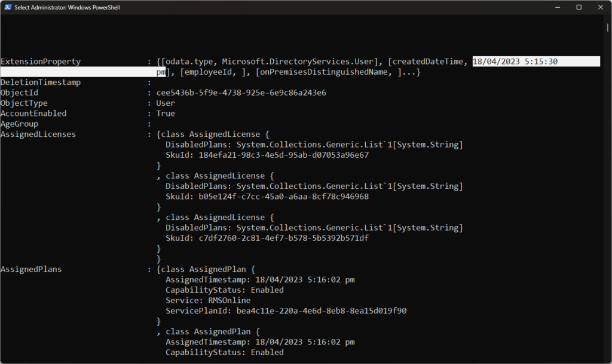Maximize the PowerShell window

tap(579, 7)
